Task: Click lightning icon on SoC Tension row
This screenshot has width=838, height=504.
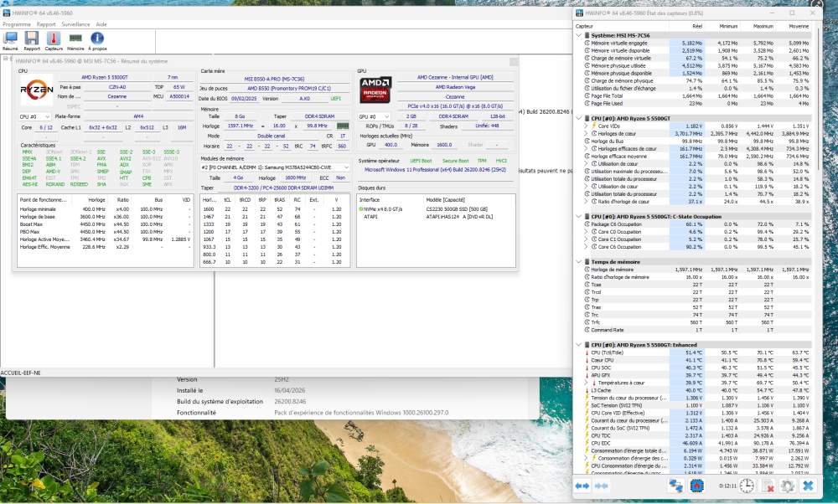Action: pos(587,406)
